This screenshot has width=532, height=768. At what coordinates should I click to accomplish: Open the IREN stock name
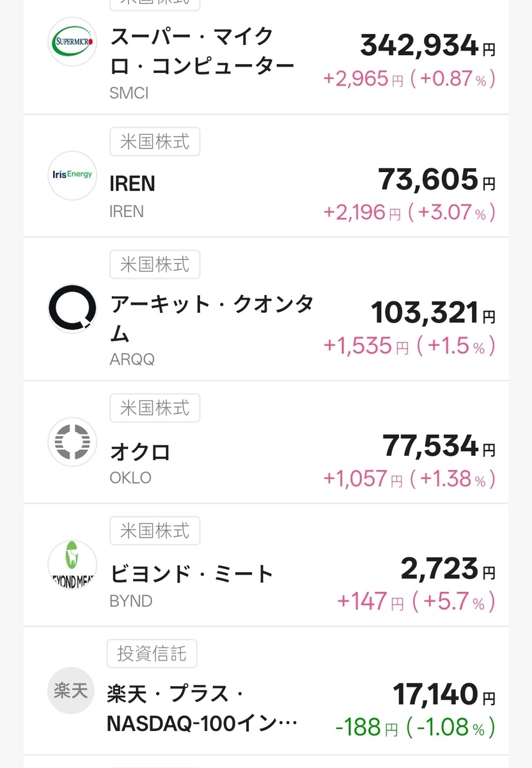[132, 184]
